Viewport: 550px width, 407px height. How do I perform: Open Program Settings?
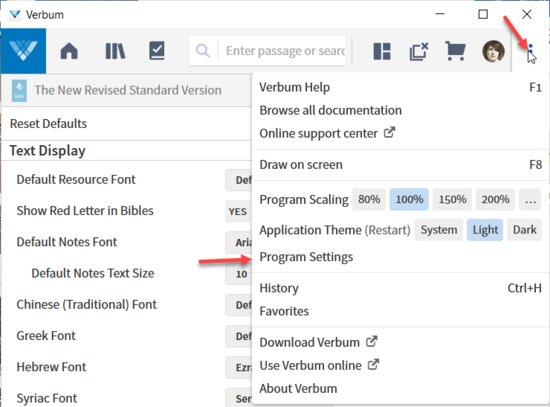point(400,257)
